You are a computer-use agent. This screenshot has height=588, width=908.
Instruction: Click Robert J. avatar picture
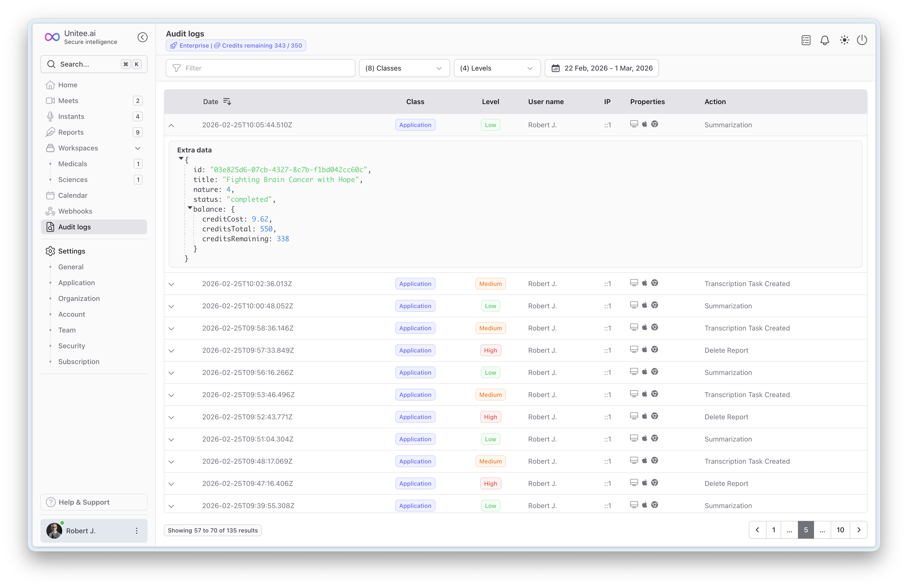tap(54, 531)
